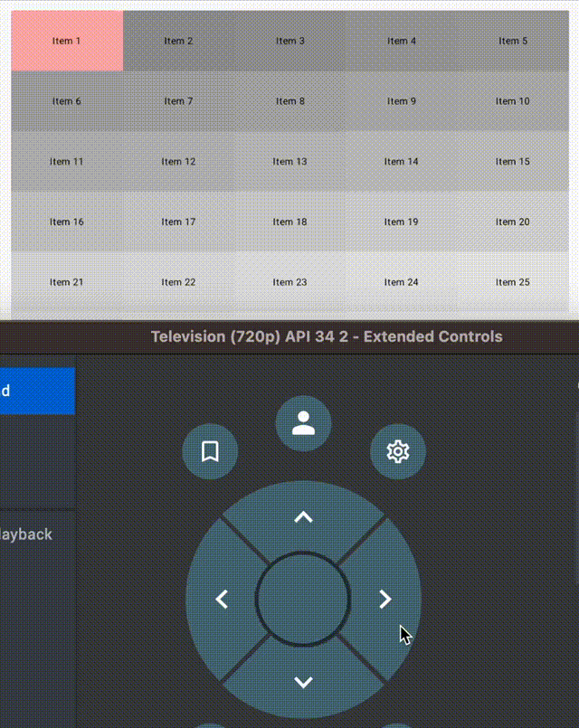This screenshot has height=728, width=579.
Task: Select Item 14 in the grid
Action: (x=402, y=162)
